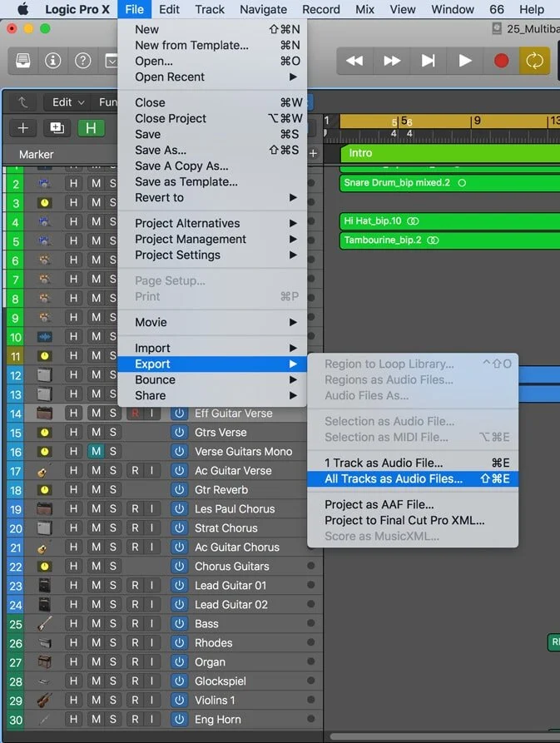Expand the Project Alternatives submenu
Screen dimensions: 560x743
pyautogui.click(x=212, y=223)
